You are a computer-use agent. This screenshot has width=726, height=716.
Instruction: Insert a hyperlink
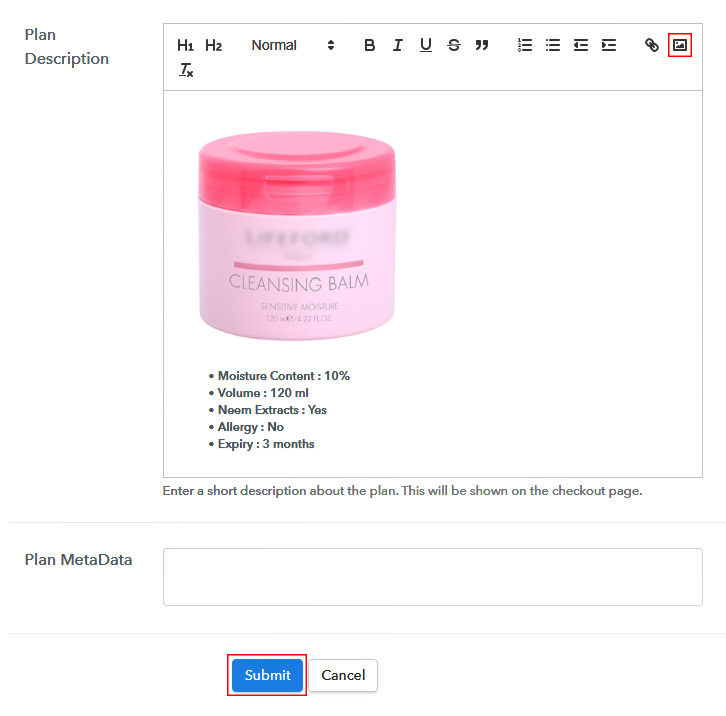[651, 45]
